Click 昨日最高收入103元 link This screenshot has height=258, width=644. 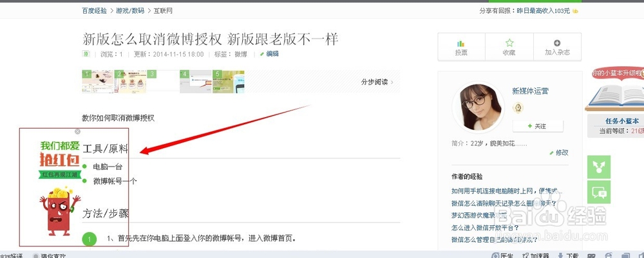click(x=543, y=11)
